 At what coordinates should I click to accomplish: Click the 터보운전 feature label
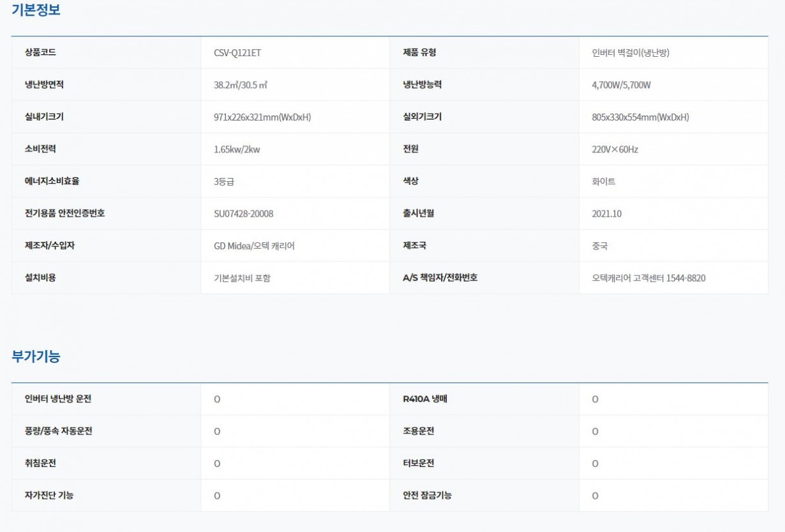coord(418,463)
